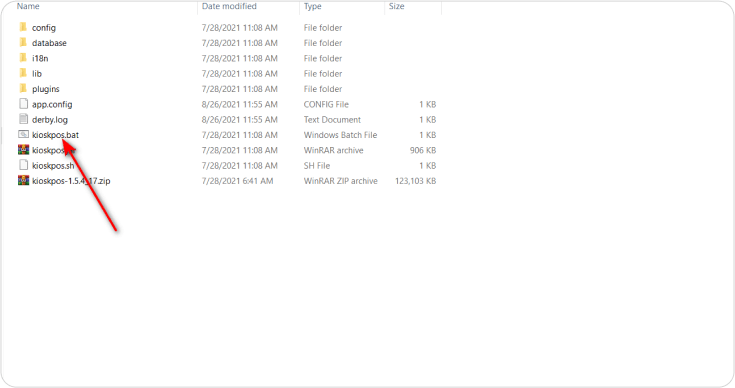This screenshot has height=388, width=735.
Task: Select the plugins folder name
Action: click(46, 89)
